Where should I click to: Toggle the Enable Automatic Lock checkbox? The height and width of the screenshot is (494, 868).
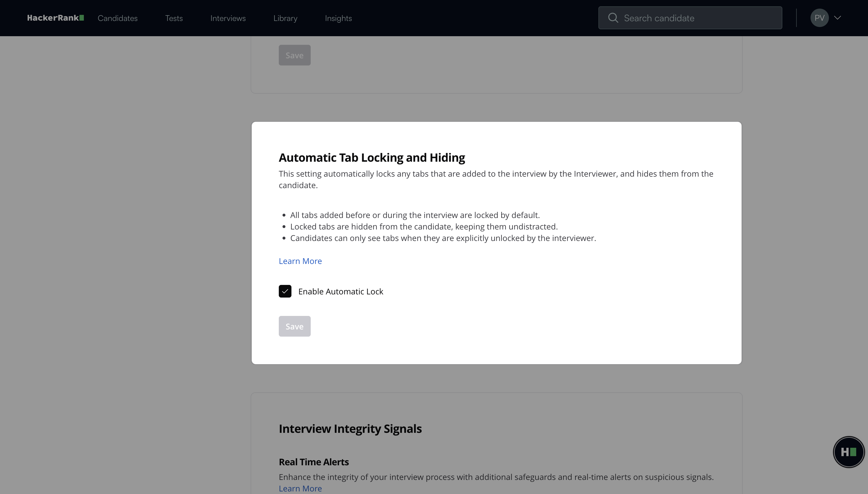tap(285, 292)
